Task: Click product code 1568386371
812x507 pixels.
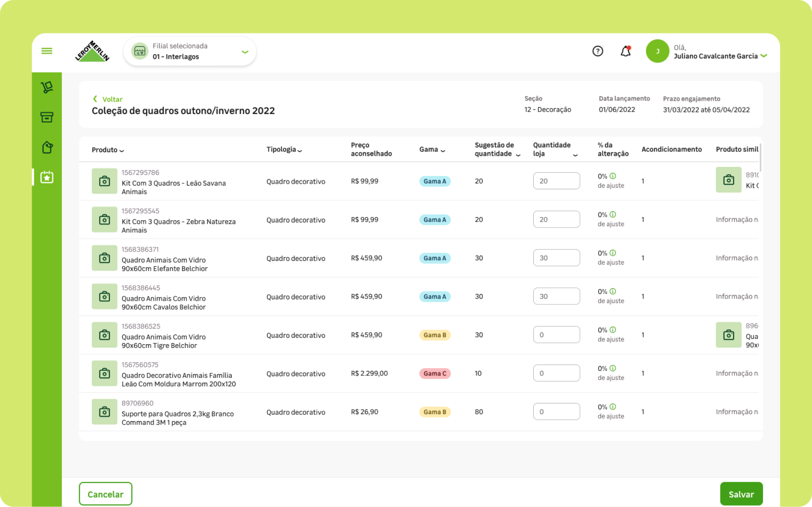Action: tap(140, 249)
